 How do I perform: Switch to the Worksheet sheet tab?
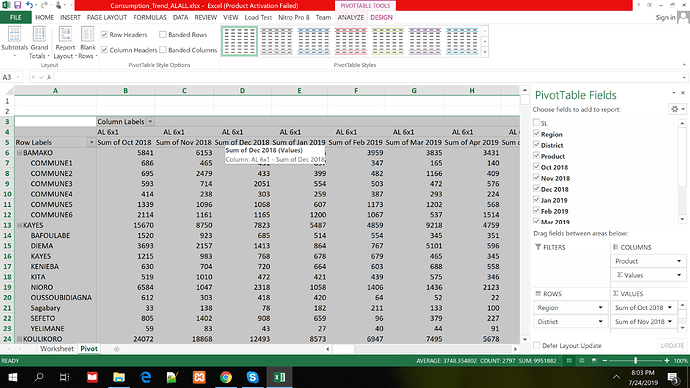point(57,349)
